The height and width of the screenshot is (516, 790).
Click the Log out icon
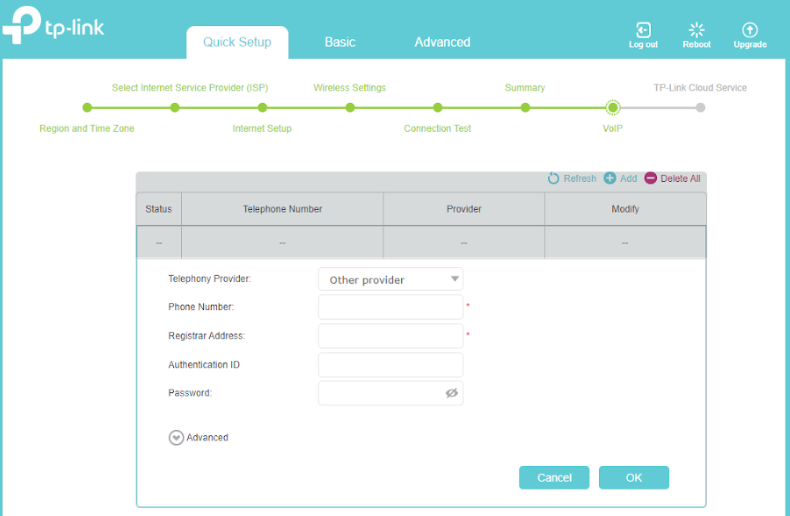coord(643,30)
